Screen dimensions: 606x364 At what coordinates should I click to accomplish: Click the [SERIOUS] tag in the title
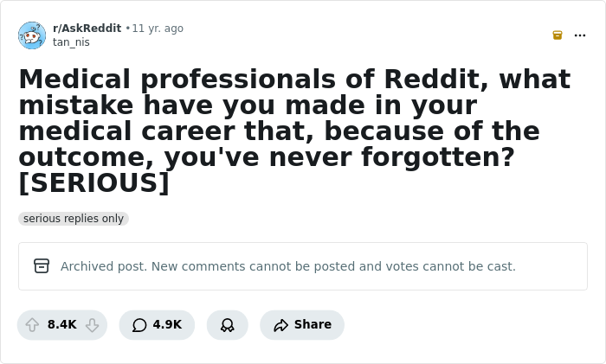click(x=93, y=183)
